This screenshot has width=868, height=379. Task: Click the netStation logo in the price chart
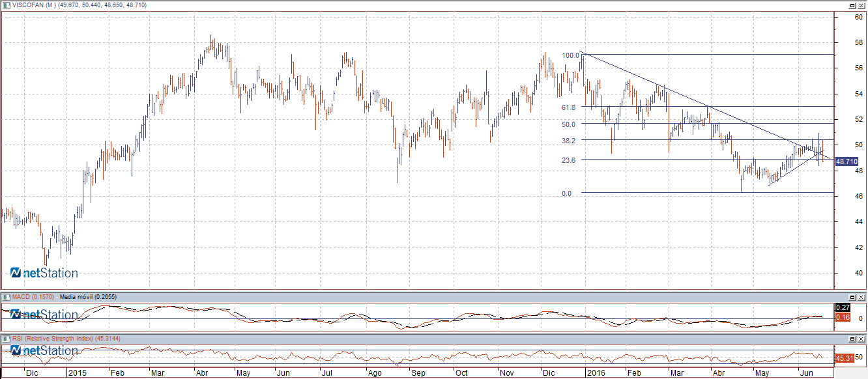pos(44,273)
